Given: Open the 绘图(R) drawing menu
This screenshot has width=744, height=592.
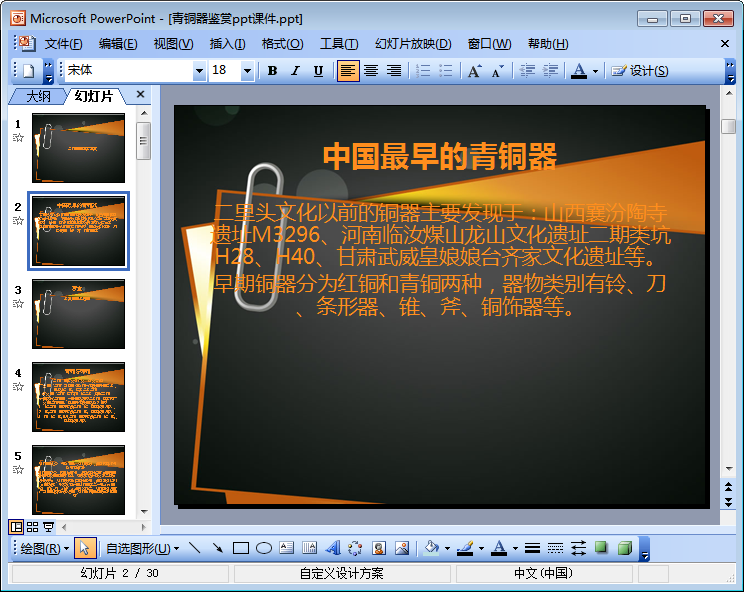Looking at the screenshot, I should [45, 549].
